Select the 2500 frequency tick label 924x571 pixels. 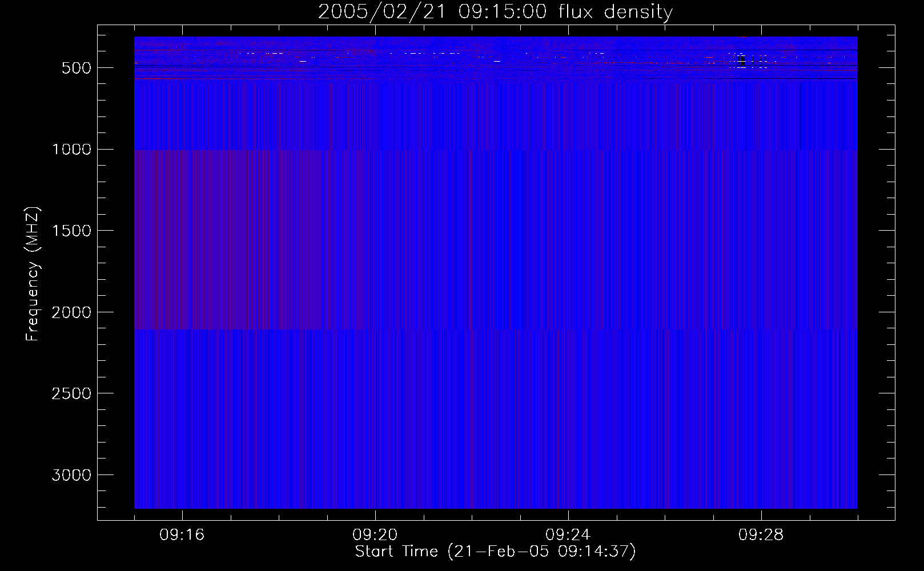tap(71, 394)
